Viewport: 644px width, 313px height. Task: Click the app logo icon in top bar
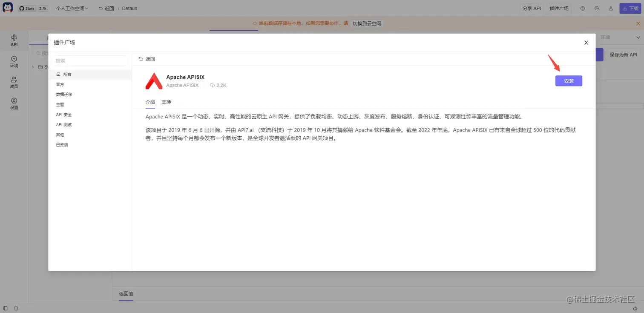(8, 8)
